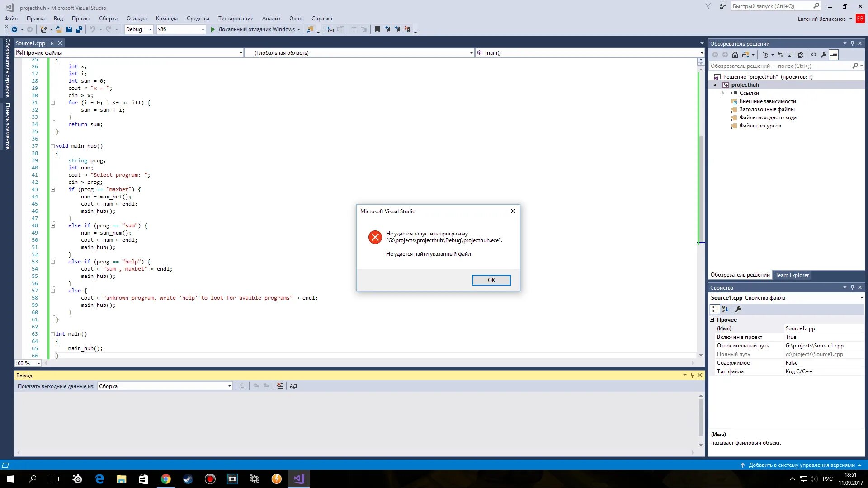The image size is (868, 488).
Task: Open property pages wrench icon in Properties
Action: click(738, 309)
